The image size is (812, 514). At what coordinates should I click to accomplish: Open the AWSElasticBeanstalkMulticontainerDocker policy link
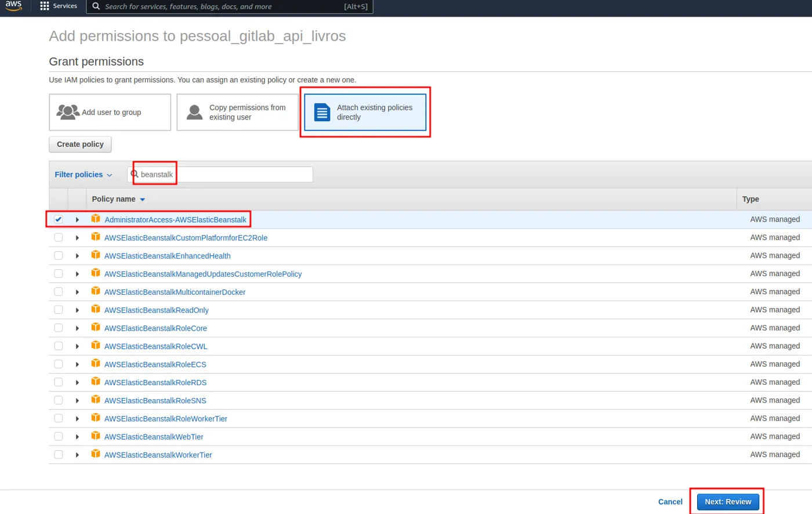pyautogui.click(x=175, y=292)
